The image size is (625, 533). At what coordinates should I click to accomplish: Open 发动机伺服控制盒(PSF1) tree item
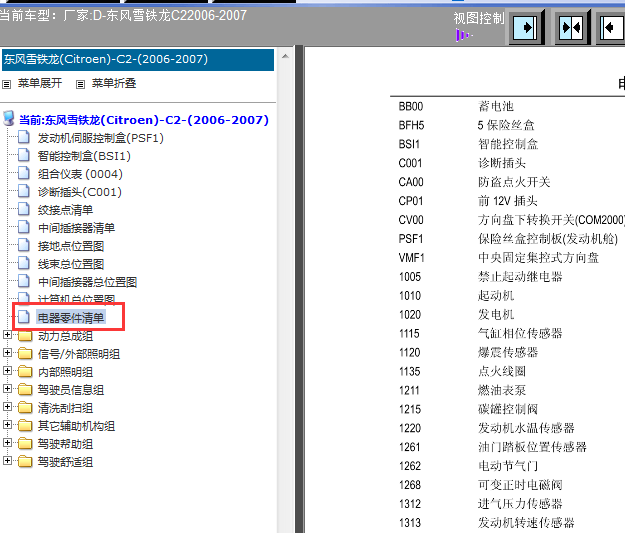coord(100,138)
